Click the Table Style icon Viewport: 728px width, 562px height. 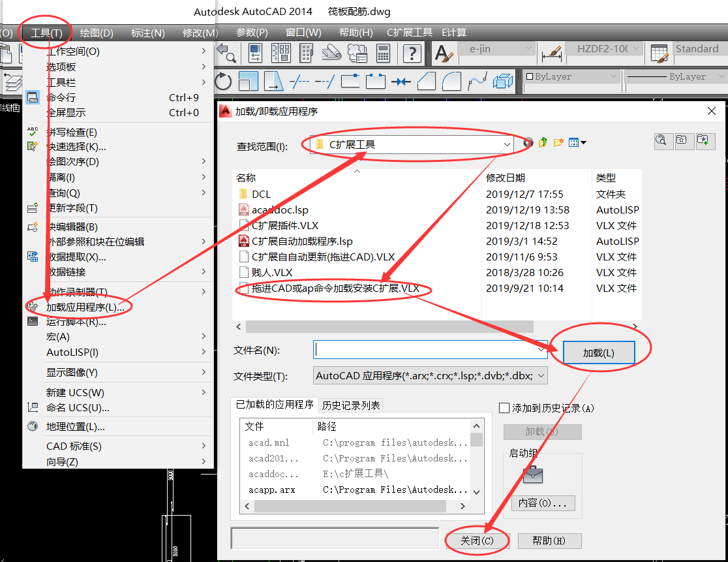tap(659, 53)
